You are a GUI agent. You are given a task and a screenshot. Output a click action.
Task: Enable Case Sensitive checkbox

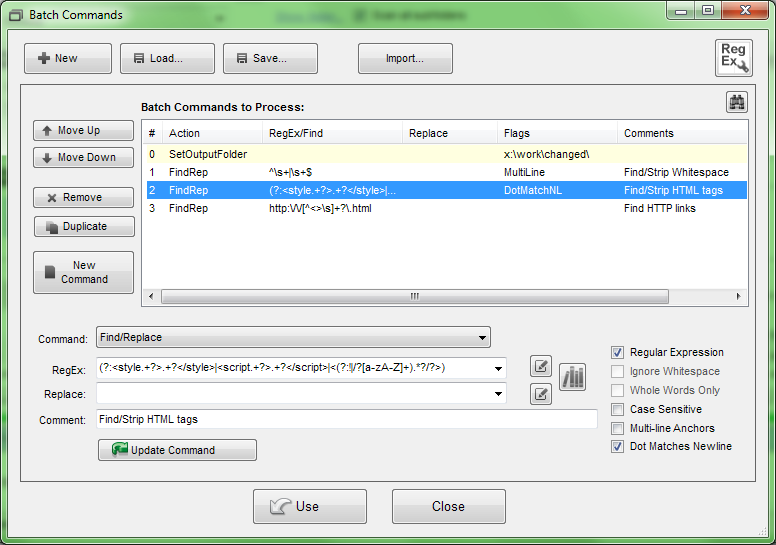coord(617,409)
